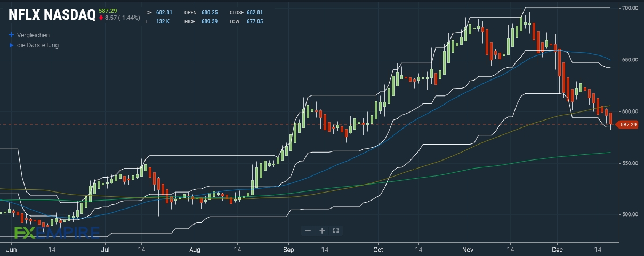644x256 pixels.
Task: Click the OPEN value 680.25
Action: (x=208, y=12)
